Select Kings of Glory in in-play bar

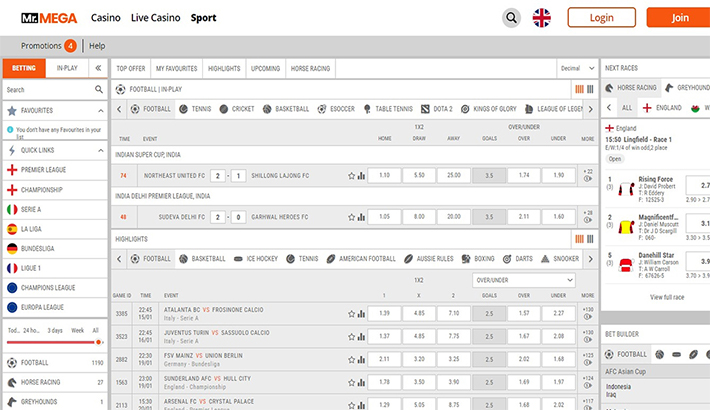point(489,109)
